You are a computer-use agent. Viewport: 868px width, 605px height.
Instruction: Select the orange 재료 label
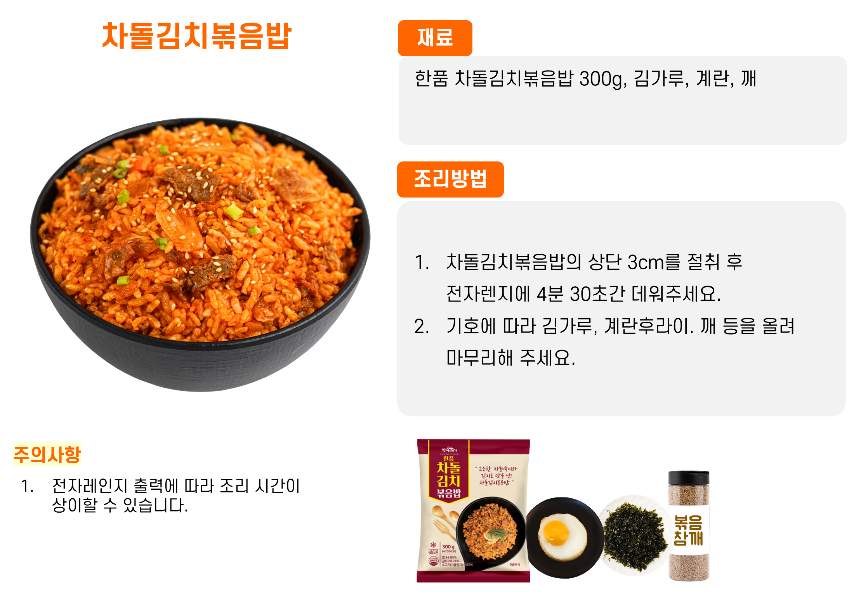coord(435,38)
